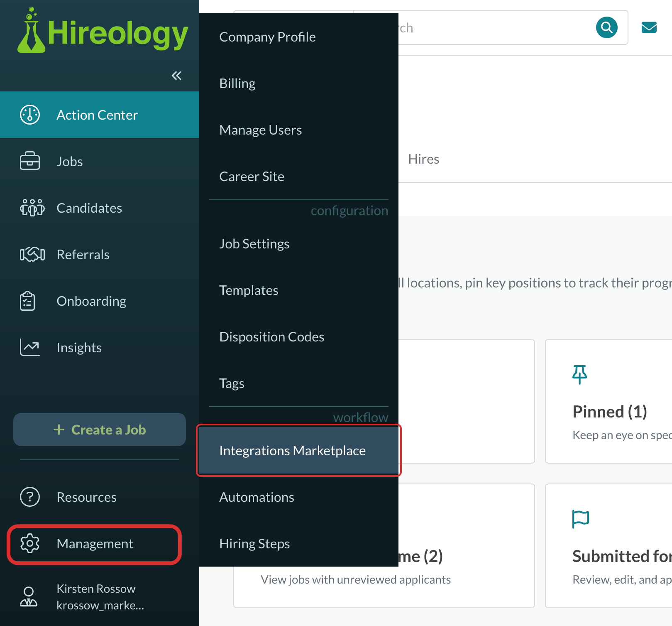
Task: Open the Submitted for card heading
Action: 622,556
